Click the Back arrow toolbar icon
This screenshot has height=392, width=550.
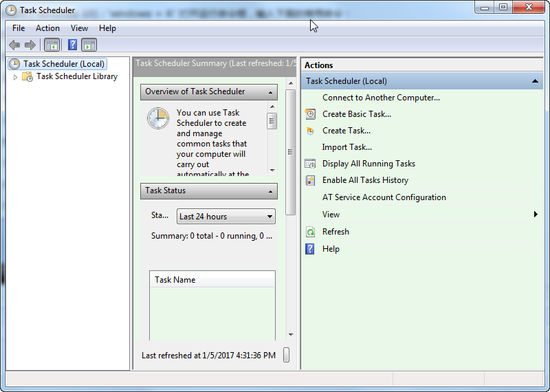tap(14, 45)
